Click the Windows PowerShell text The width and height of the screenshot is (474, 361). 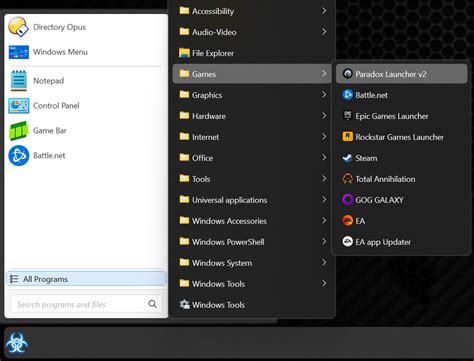coord(228,242)
